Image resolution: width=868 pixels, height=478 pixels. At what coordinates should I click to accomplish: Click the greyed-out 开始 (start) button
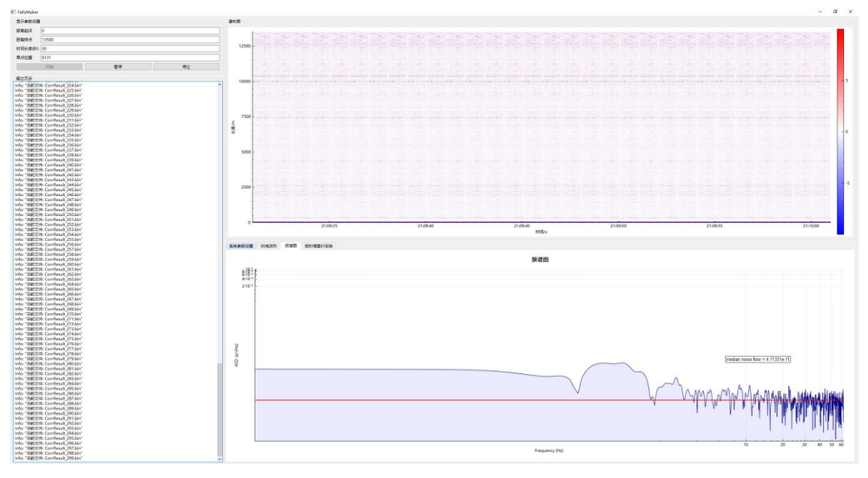(x=49, y=67)
